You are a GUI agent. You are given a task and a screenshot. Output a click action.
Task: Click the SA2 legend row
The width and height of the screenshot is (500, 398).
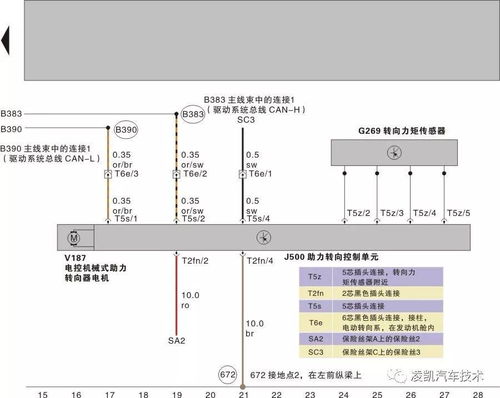pyautogui.click(x=371, y=339)
